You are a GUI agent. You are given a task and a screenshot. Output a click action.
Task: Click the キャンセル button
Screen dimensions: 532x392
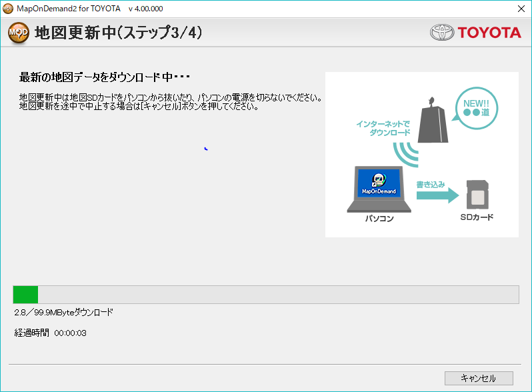click(x=479, y=378)
